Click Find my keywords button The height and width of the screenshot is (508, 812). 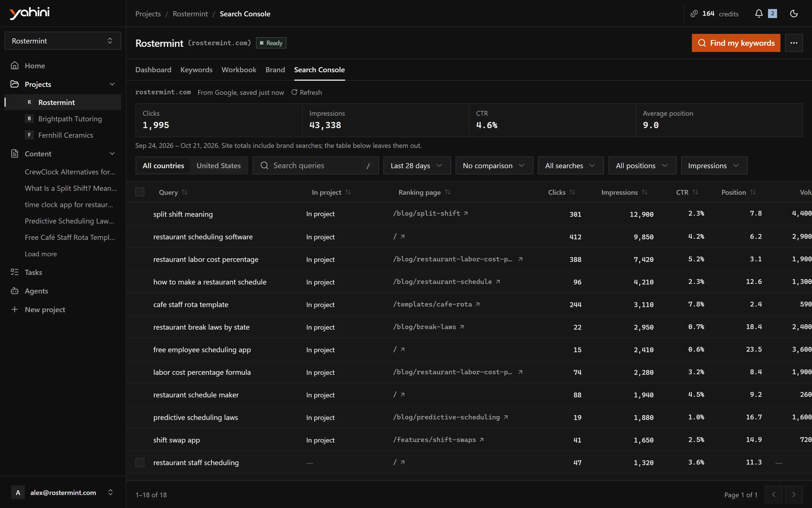click(x=736, y=43)
